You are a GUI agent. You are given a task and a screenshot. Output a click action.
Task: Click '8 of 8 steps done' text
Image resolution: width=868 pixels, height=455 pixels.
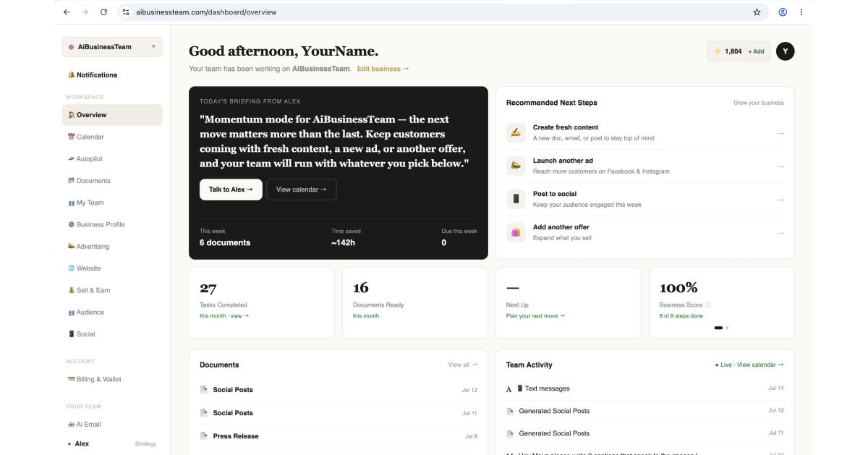pos(681,316)
